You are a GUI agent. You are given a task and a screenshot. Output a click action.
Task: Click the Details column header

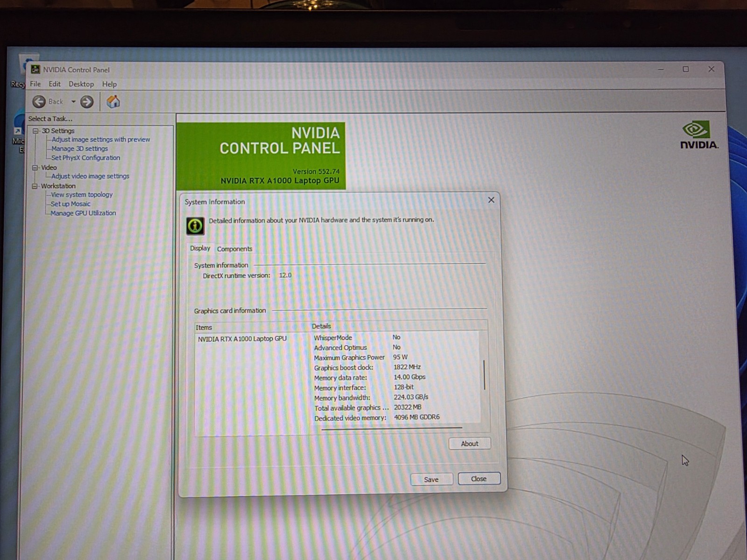[x=321, y=326]
